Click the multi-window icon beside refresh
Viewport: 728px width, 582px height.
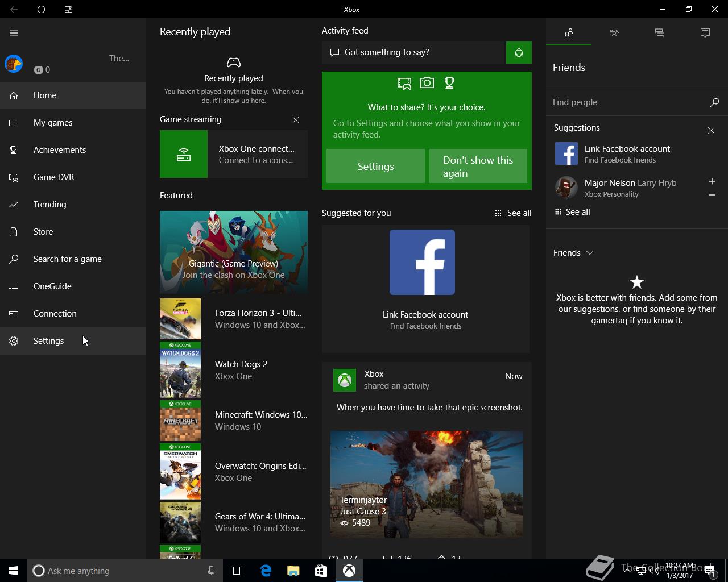(68, 9)
